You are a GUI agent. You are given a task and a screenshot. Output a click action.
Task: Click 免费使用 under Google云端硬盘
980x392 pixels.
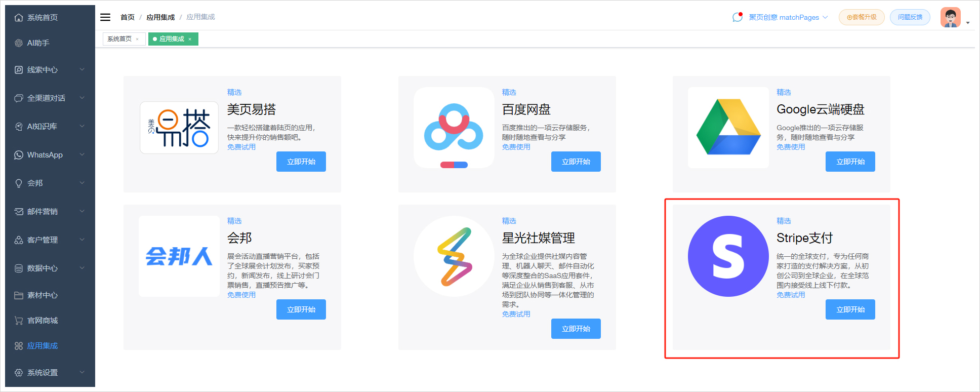[791, 147]
